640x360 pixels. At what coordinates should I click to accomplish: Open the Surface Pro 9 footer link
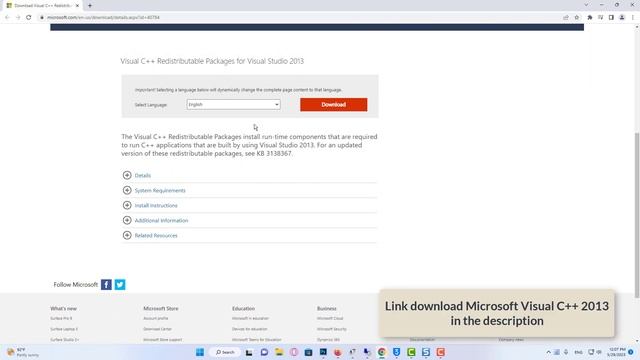point(61,318)
